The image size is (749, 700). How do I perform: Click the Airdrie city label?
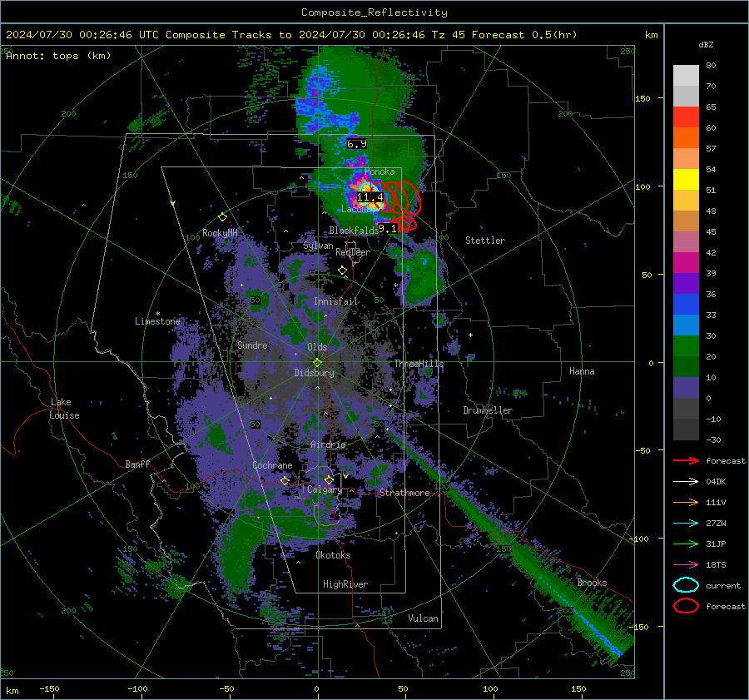pyautogui.click(x=328, y=444)
